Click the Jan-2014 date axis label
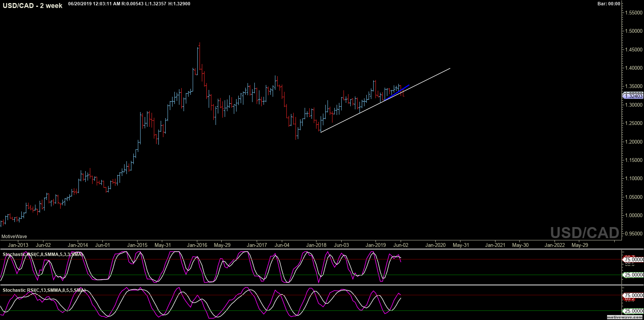 pos(78,245)
